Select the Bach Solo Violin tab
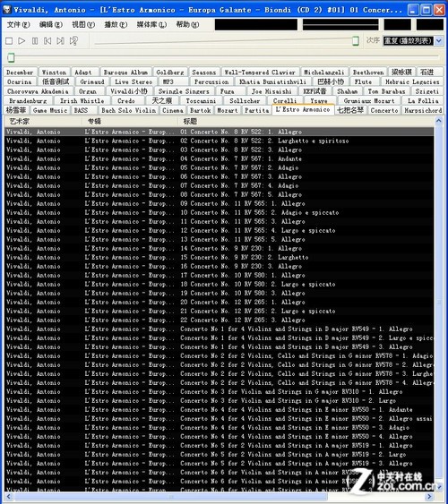 click(x=129, y=110)
